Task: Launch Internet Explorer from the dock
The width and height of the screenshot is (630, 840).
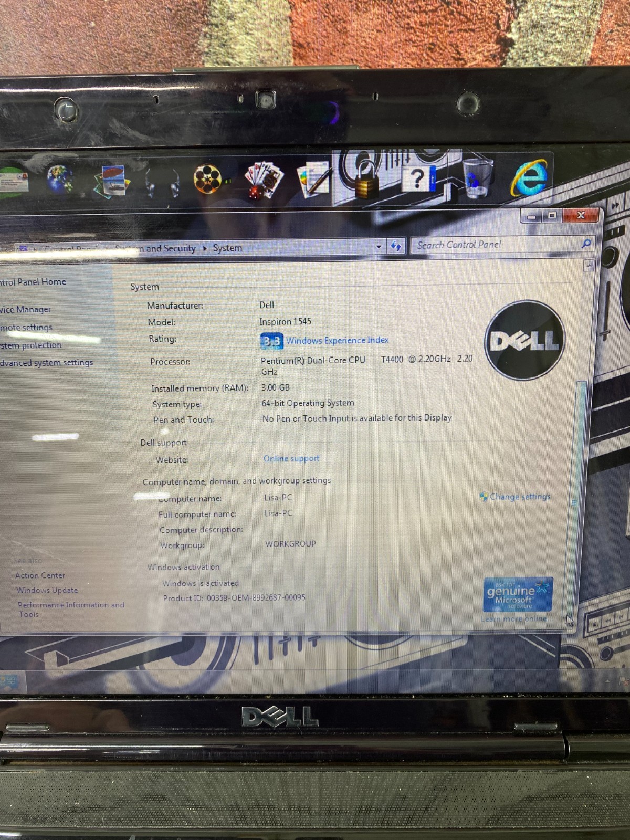Action: (x=529, y=178)
